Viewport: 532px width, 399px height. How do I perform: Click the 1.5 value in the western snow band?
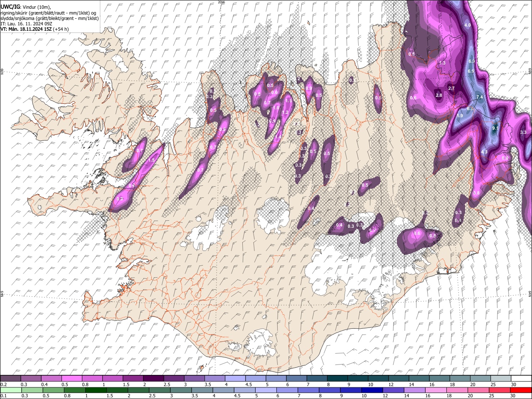click(152, 160)
